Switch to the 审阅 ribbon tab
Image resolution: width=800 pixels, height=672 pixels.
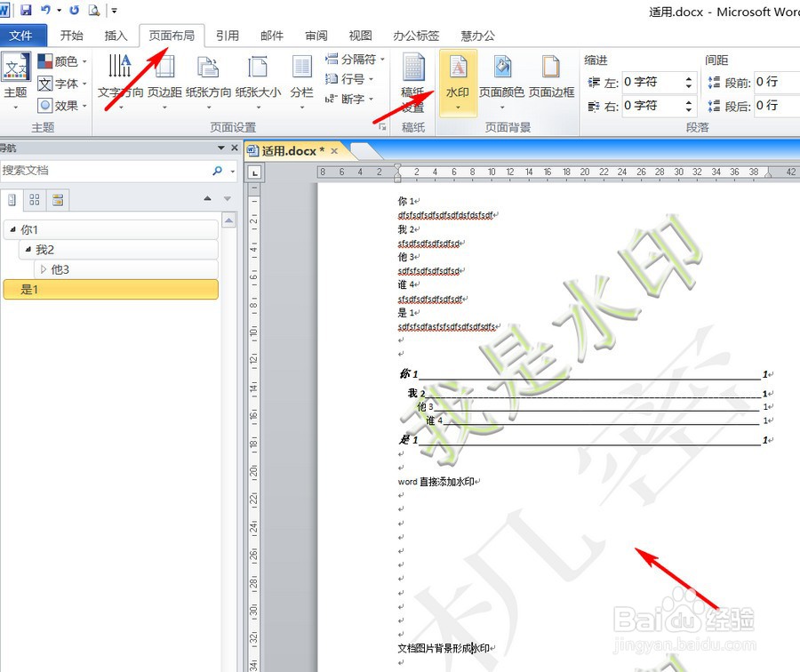[316, 36]
